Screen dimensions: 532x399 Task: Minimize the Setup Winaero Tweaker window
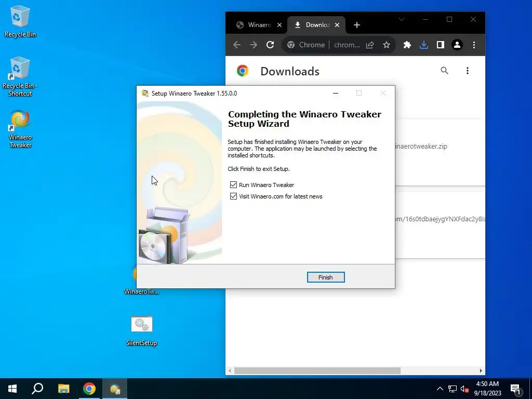tap(336, 94)
